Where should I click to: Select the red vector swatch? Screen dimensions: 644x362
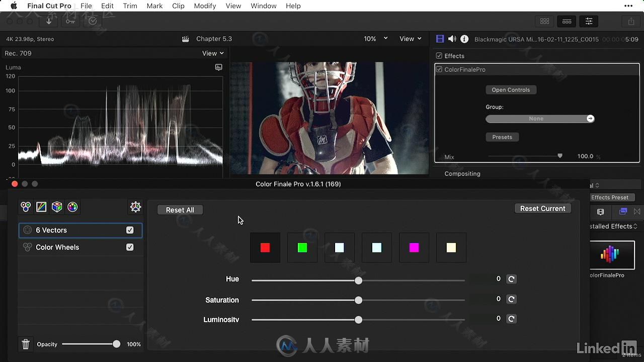265,247
